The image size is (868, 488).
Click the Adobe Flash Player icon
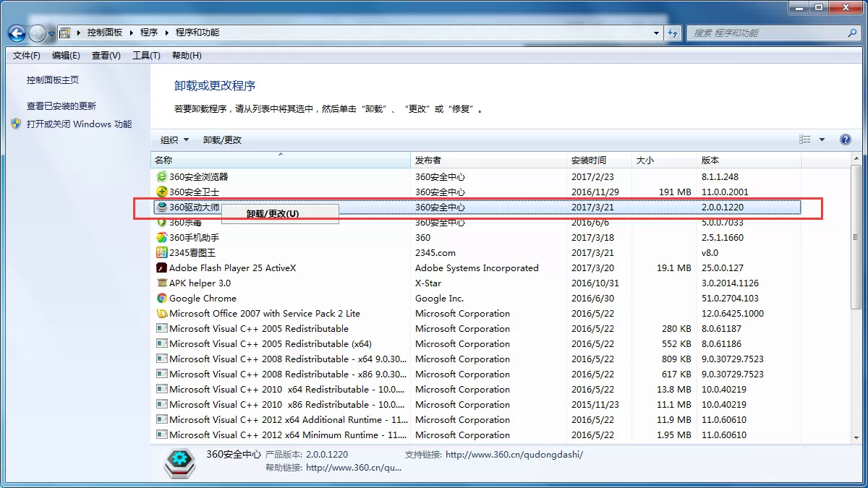(x=162, y=267)
